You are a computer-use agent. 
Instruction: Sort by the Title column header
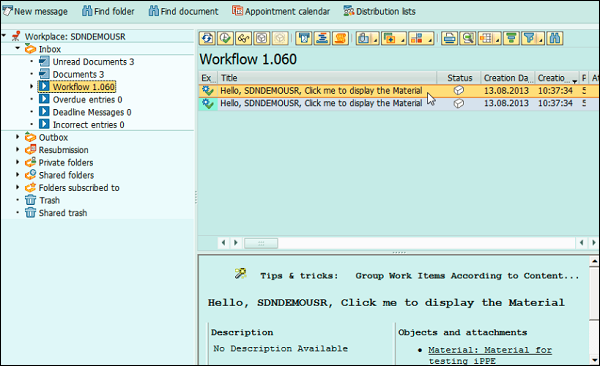pos(327,78)
